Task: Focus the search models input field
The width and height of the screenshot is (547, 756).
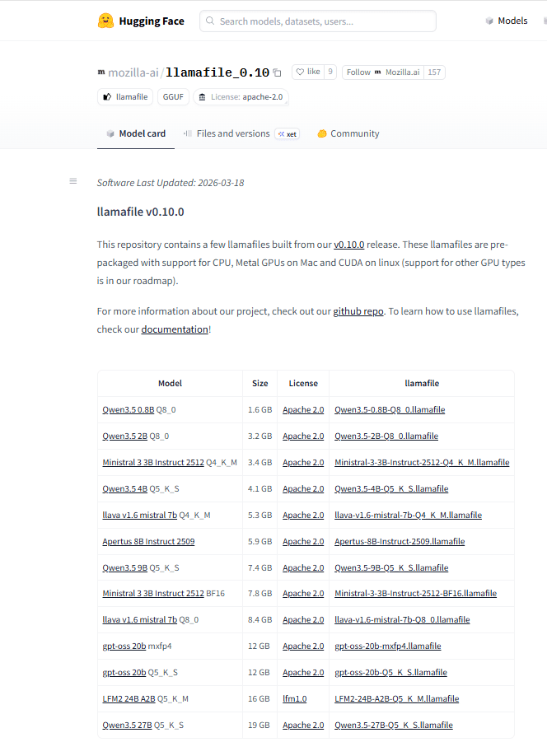Action: pyautogui.click(x=318, y=21)
